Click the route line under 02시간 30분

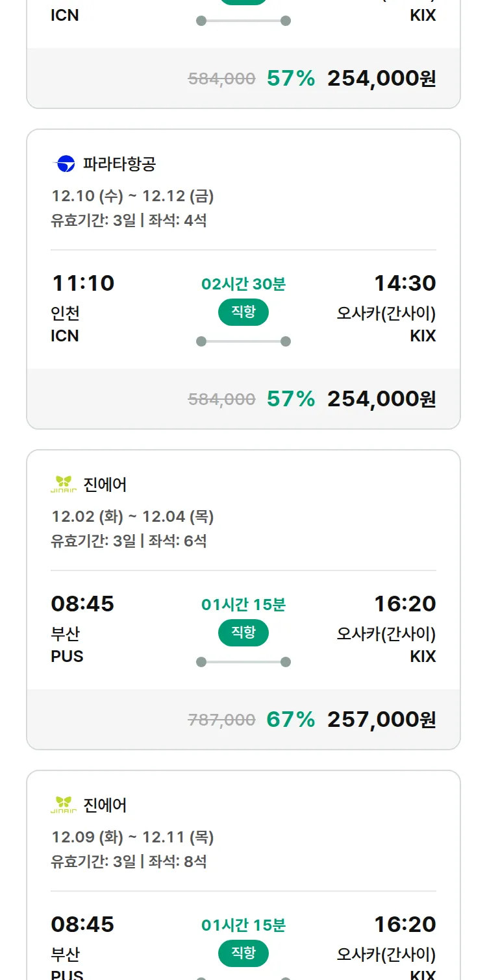tap(243, 341)
